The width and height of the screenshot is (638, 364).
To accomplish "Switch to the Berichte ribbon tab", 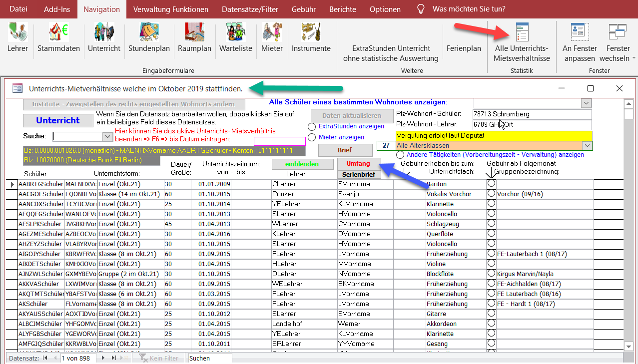I will [342, 9].
